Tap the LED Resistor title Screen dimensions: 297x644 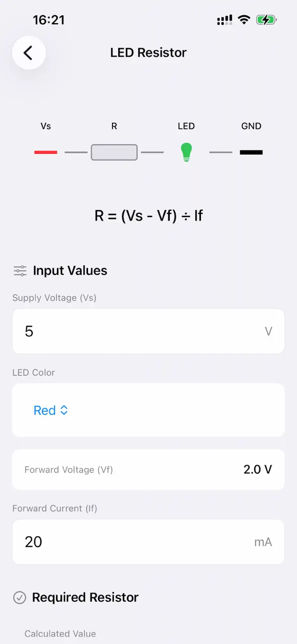(x=148, y=53)
